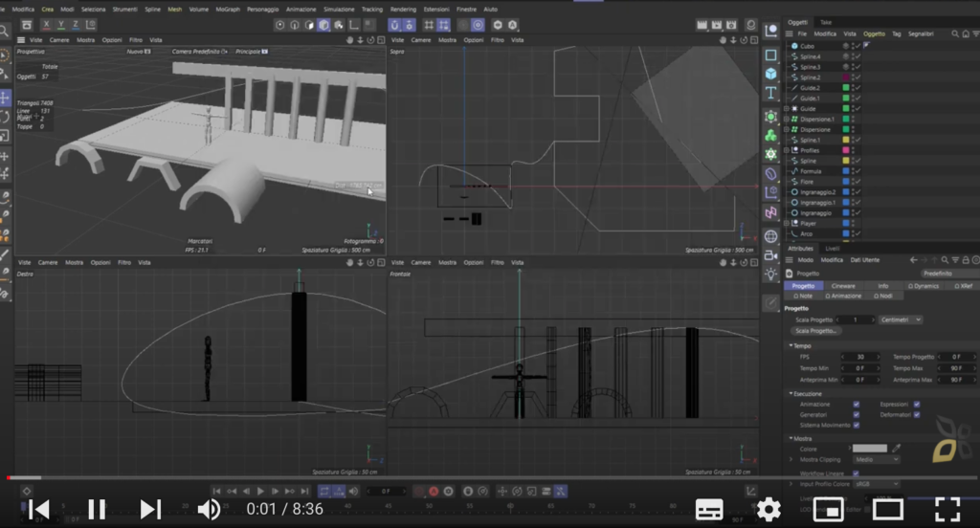The height and width of the screenshot is (528, 980).
Task: Toggle Generatori checkbox
Action: (x=856, y=415)
